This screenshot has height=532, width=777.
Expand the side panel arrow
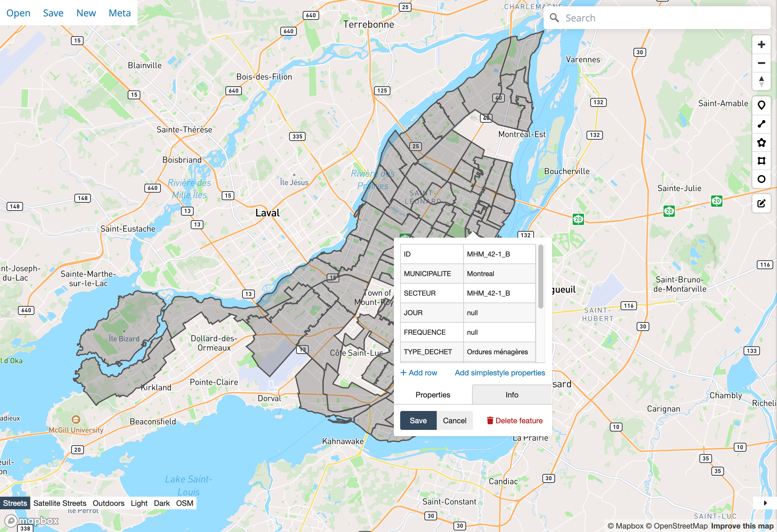(x=765, y=503)
